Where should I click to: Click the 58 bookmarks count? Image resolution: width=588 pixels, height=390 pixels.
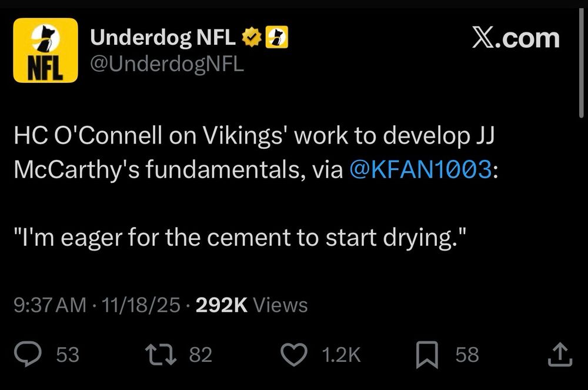(x=467, y=355)
